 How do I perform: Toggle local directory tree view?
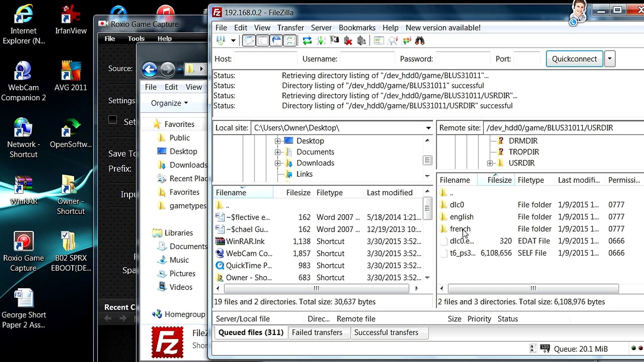[263, 41]
